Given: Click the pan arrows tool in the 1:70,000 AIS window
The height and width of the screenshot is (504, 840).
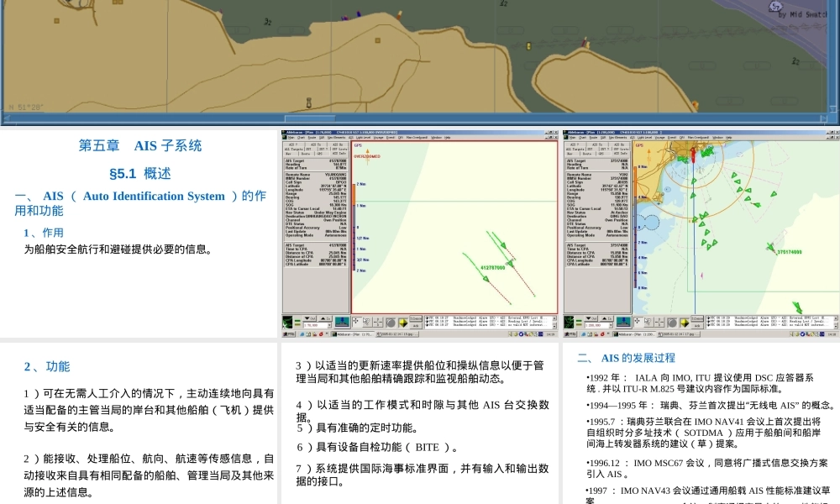Looking at the screenshot, I should [x=355, y=322].
